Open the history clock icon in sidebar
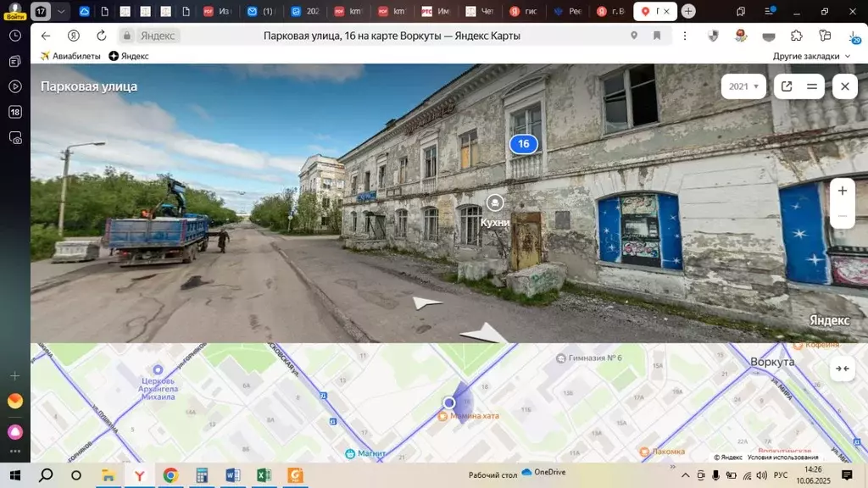The height and width of the screenshot is (488, 868). [15, 36]
